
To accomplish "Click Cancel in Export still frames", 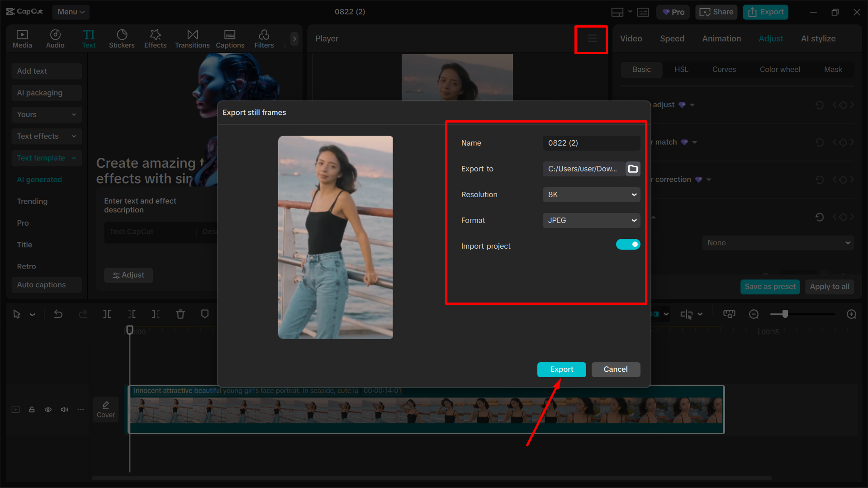I will coord(616,370).
